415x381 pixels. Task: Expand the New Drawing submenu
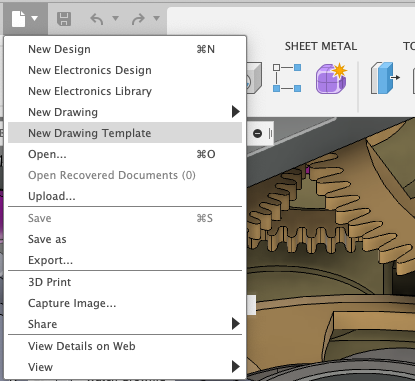[x=125, y=112]
